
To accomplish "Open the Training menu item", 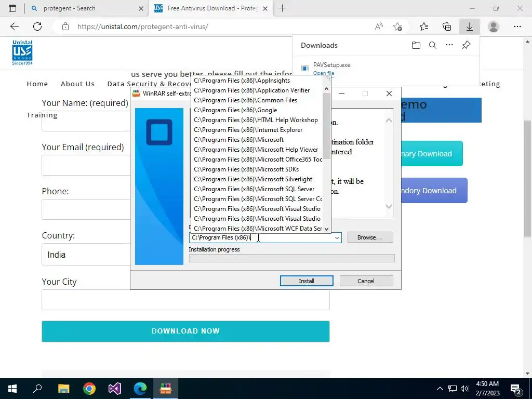I will (42, 115).
